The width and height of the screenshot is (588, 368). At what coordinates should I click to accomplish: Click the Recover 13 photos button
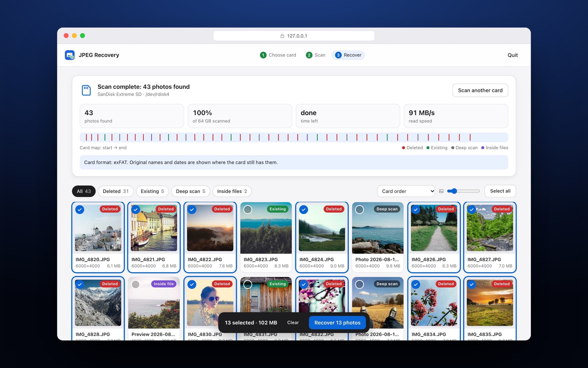coord(337,323)
